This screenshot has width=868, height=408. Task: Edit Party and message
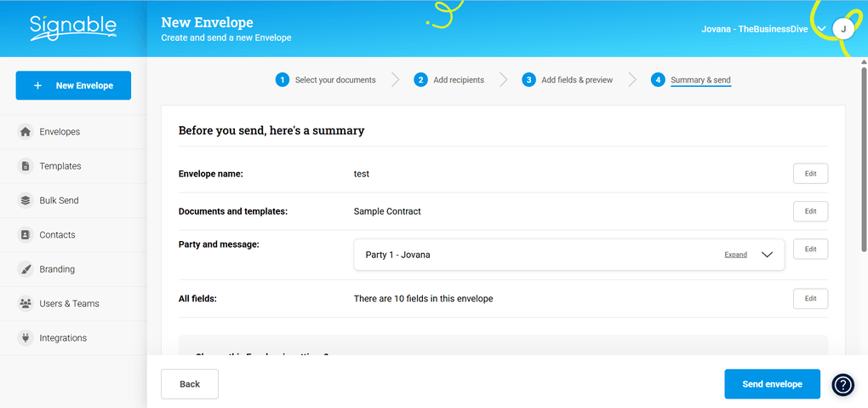[x=810, y=249]
